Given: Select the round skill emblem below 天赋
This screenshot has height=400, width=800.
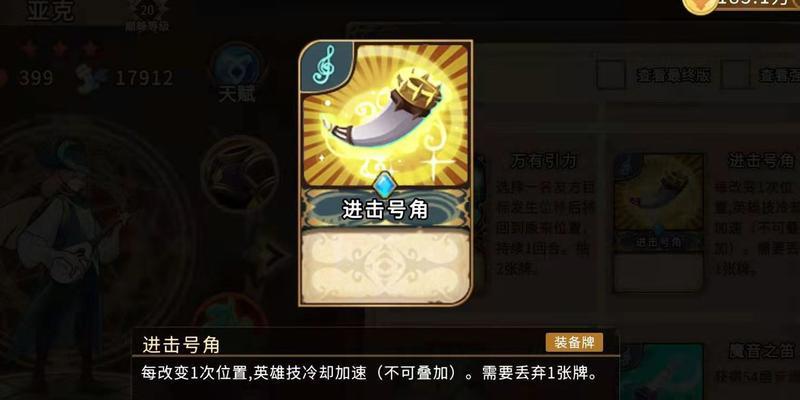Looking at the screenshot, I should (239, 172).
